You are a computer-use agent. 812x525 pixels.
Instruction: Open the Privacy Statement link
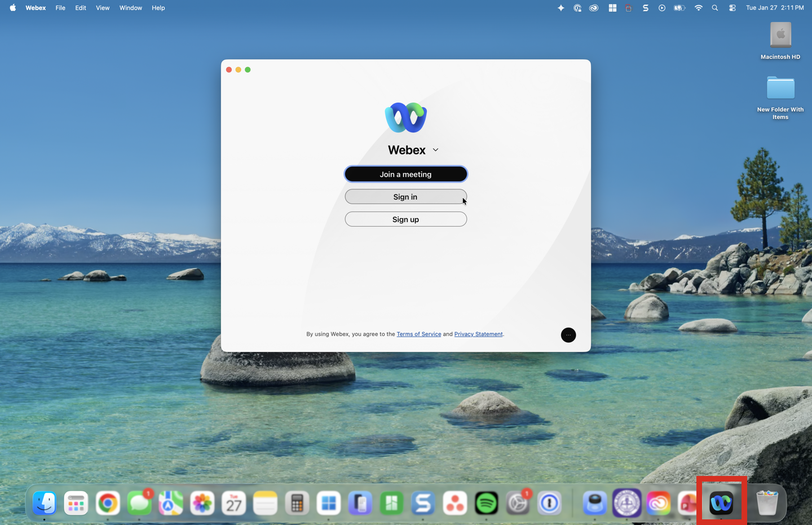pos(478,334)
